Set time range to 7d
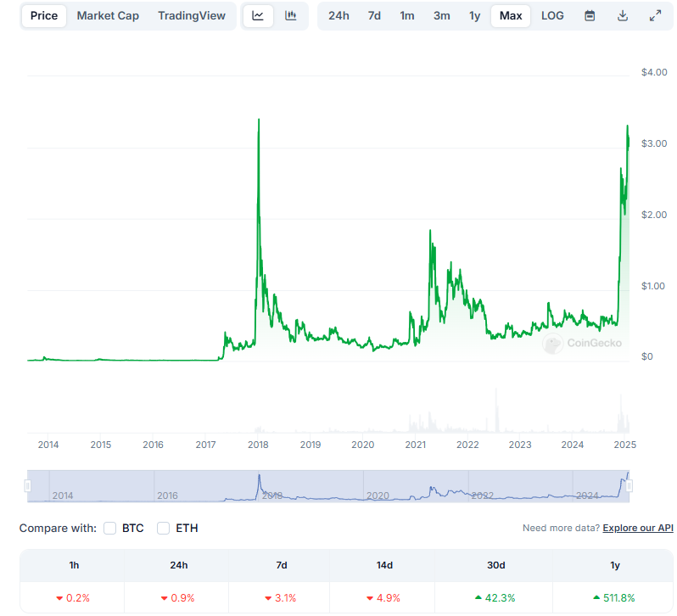 (374, 16)
